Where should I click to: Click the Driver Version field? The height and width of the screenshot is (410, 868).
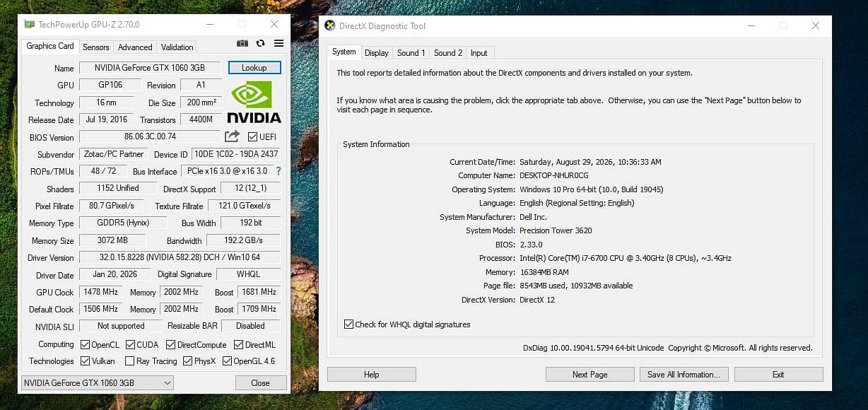[180, 257]
